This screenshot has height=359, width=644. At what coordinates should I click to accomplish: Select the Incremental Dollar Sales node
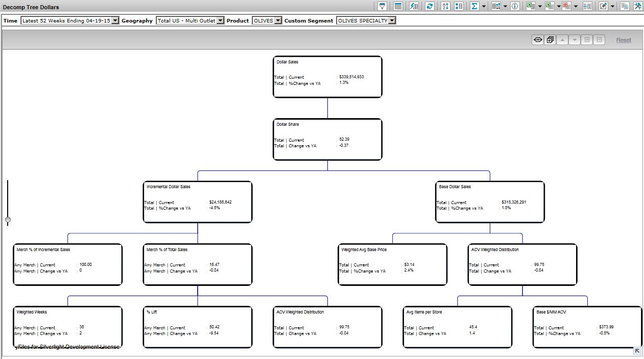(198, 202)
